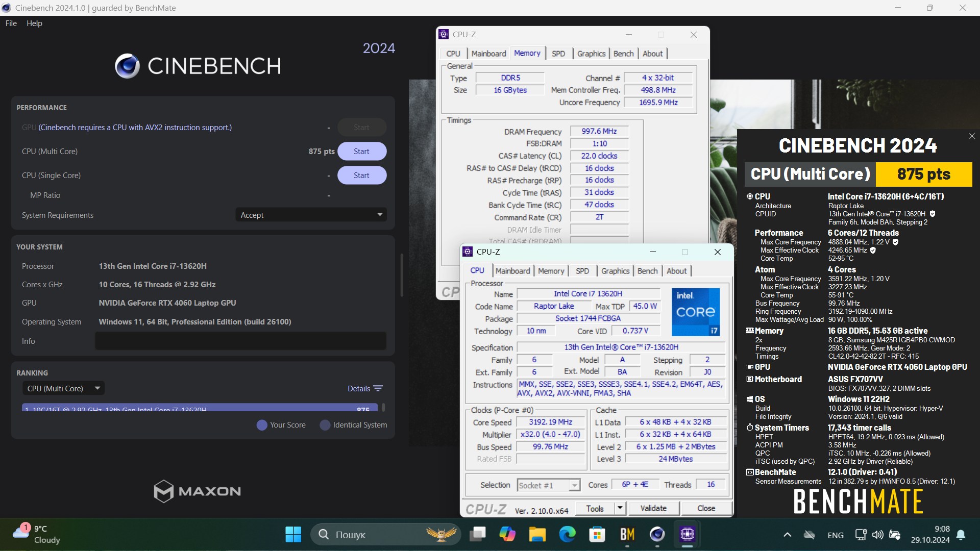Close the BenchMate result overlay
The image size is (980, 551).
coord(972,136)
